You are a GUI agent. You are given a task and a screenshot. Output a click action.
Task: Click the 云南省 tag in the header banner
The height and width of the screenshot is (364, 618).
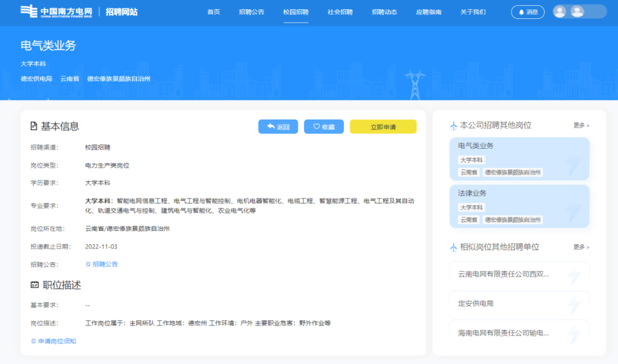(x=70, y=79)
